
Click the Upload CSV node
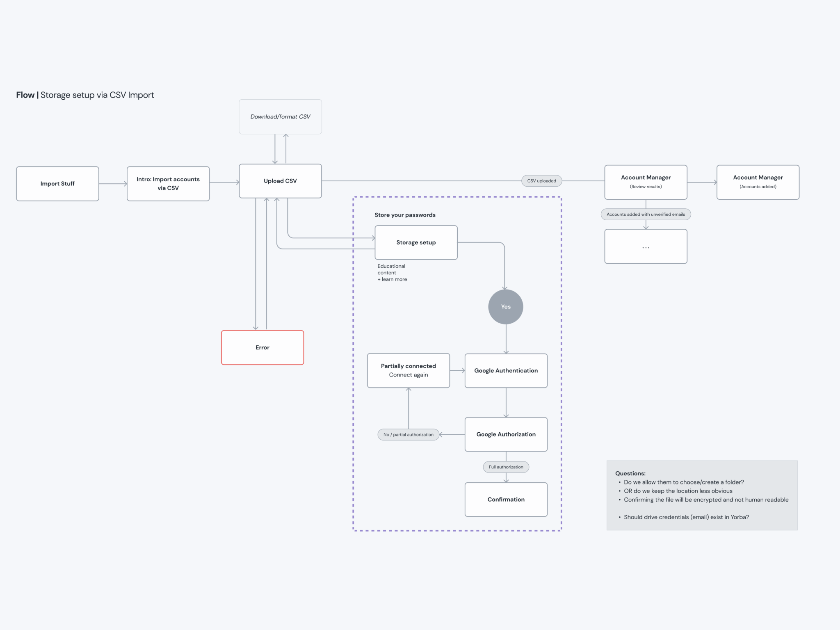[280, 181]
